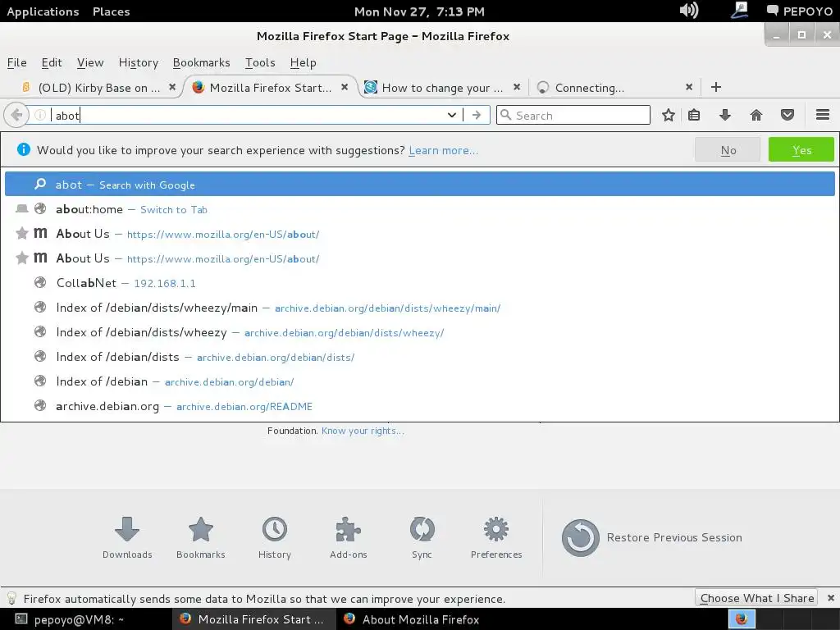Click No on search suggestions prompt
The height and width of the screenshot is (630, 840).
728,149
